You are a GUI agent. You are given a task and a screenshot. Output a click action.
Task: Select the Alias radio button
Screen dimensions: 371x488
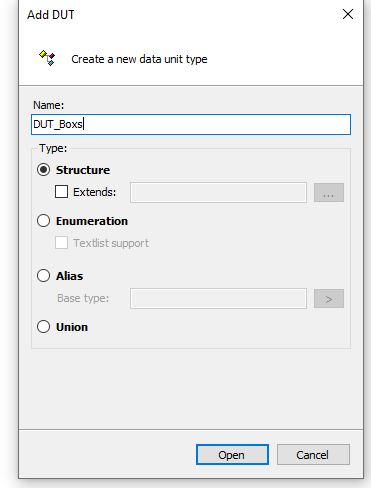[44, 276]
